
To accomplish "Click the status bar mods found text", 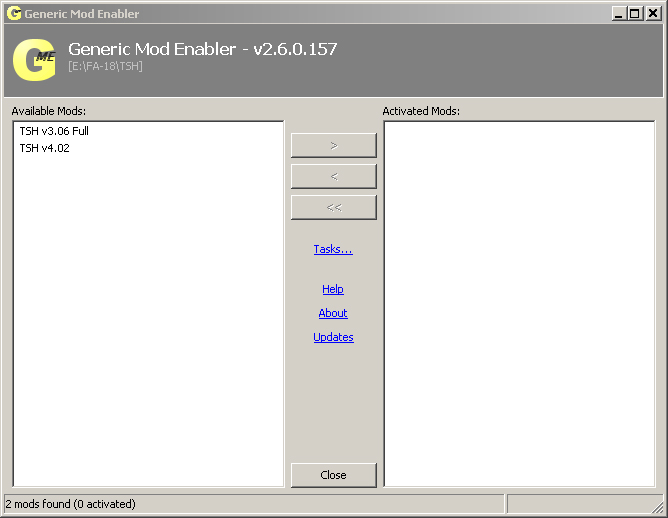I will (x=71, y=504).
